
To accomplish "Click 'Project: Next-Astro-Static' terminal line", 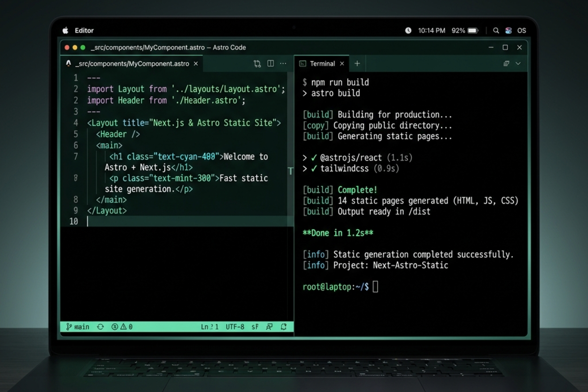I will point(375,265).
